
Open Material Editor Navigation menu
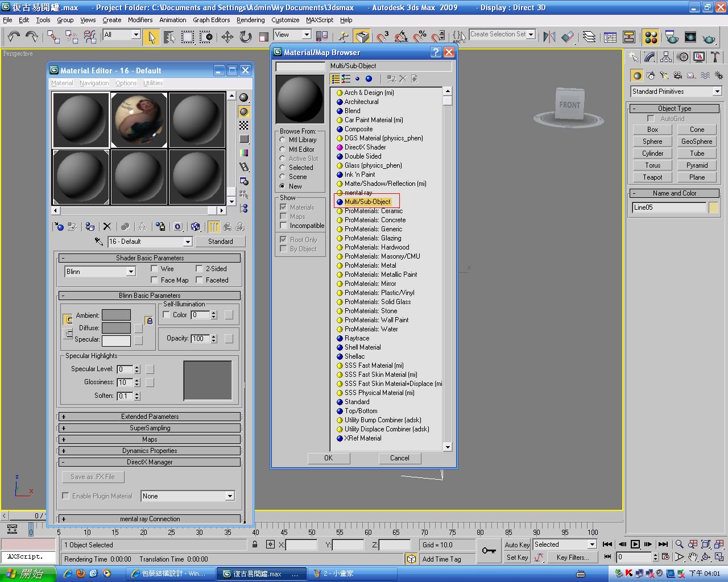tap(94, 83)
